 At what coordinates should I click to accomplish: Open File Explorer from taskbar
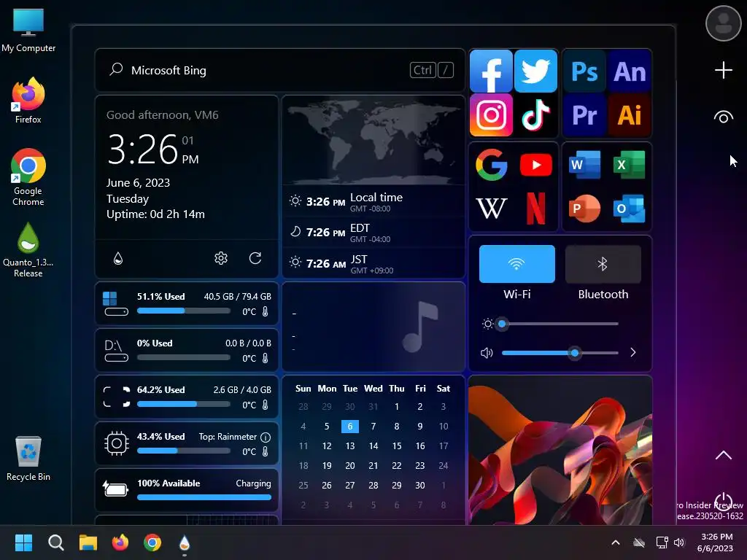click(88, 542)
